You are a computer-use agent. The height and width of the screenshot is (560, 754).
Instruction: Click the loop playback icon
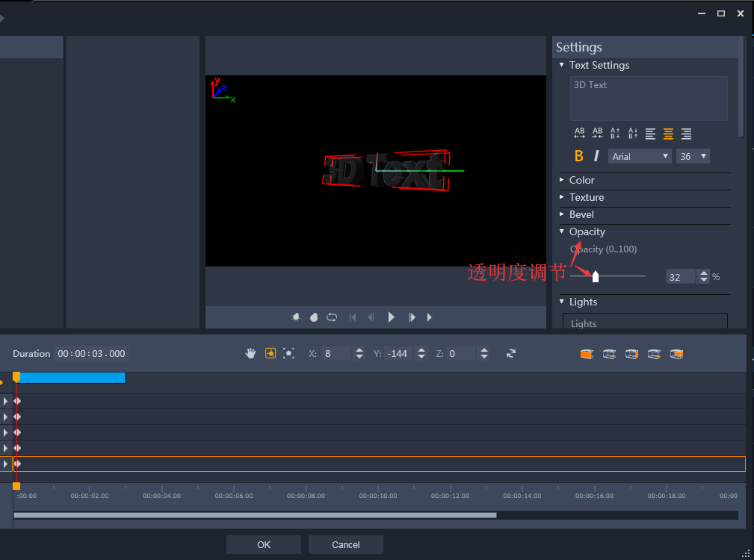pos(332,317)
